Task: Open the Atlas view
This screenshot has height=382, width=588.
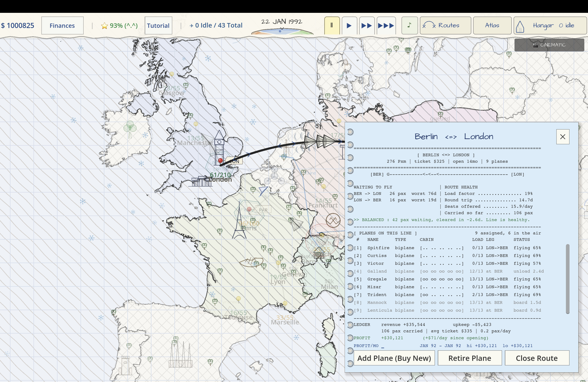Action: click(492, 25)
